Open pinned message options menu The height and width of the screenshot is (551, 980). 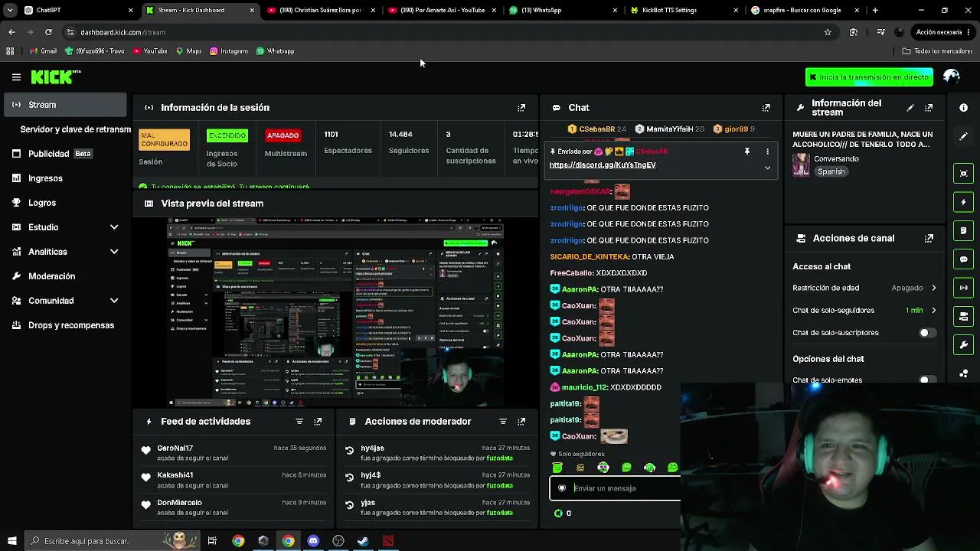coord(767,152)
